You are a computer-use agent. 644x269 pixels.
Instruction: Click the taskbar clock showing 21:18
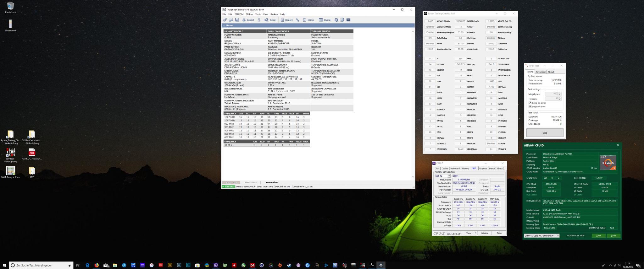(627, 265)
